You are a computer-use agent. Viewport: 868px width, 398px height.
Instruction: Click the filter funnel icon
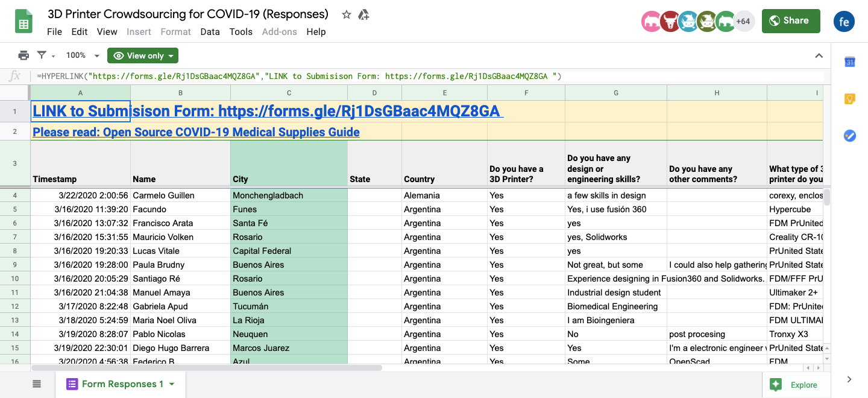pyautogui.click(x=42, y=55)
